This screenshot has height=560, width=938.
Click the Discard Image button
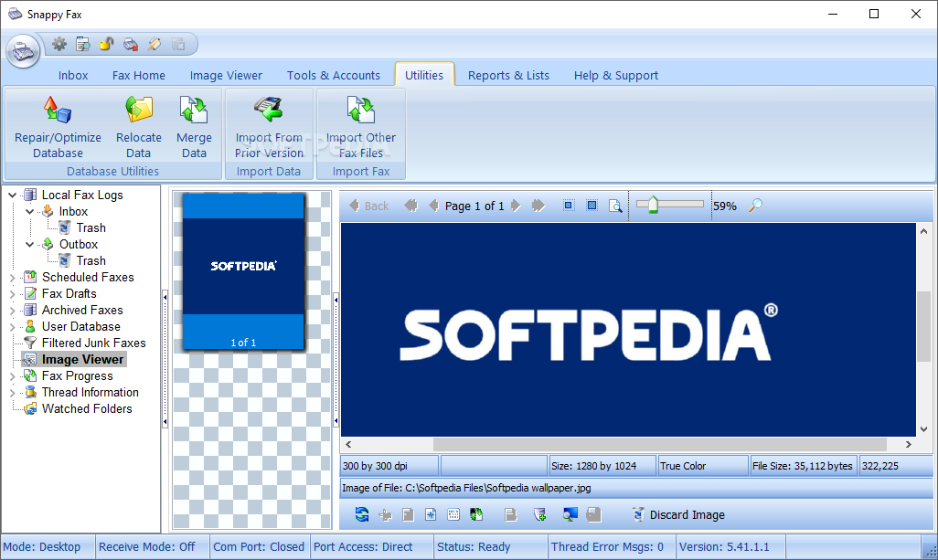678,514
